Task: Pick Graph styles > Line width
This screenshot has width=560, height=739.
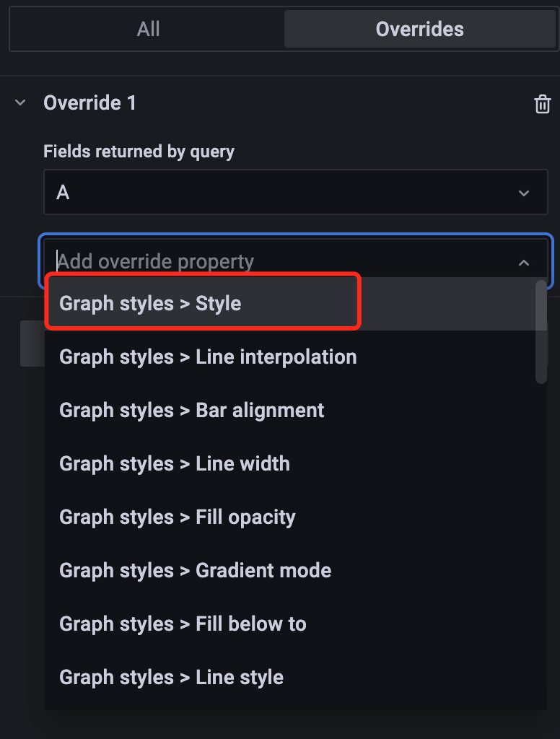Action: (x=174, y=463)
